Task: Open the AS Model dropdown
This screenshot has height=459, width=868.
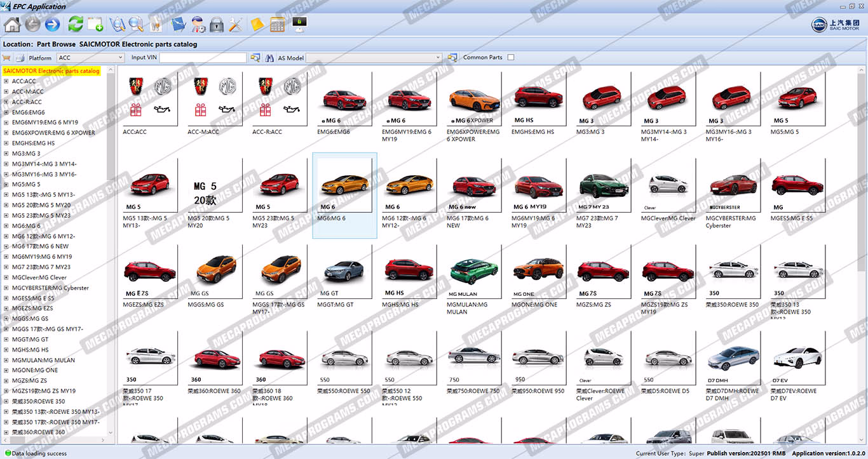Action: [374, 57]
